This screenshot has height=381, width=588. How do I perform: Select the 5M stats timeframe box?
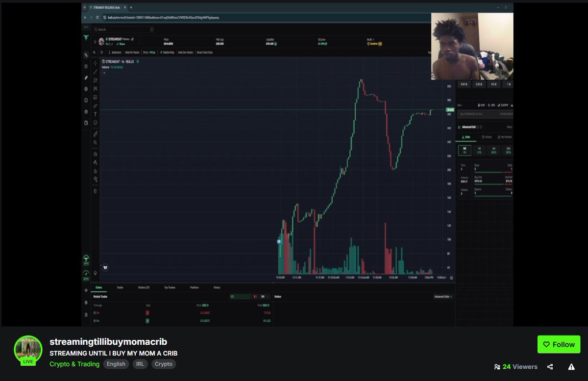[465, 150]
